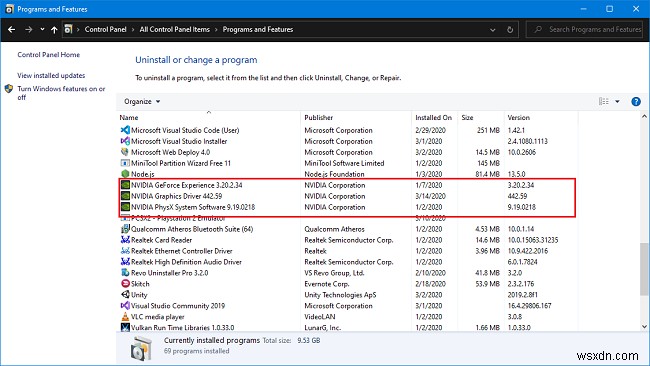Minimize the Programs and Features window
Screen dimensions: 650x366
(584, 9)
